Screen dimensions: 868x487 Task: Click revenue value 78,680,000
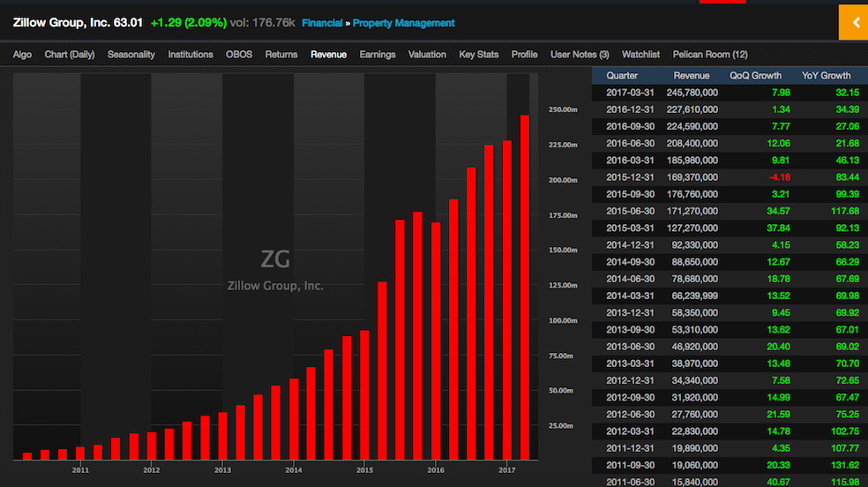tap(695, 279)
